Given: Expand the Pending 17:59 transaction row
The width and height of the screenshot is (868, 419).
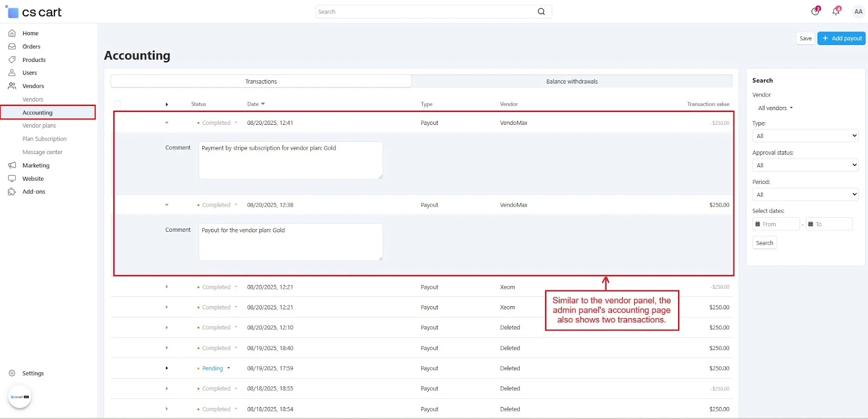Looking at the screenshot, I should 167,368.
